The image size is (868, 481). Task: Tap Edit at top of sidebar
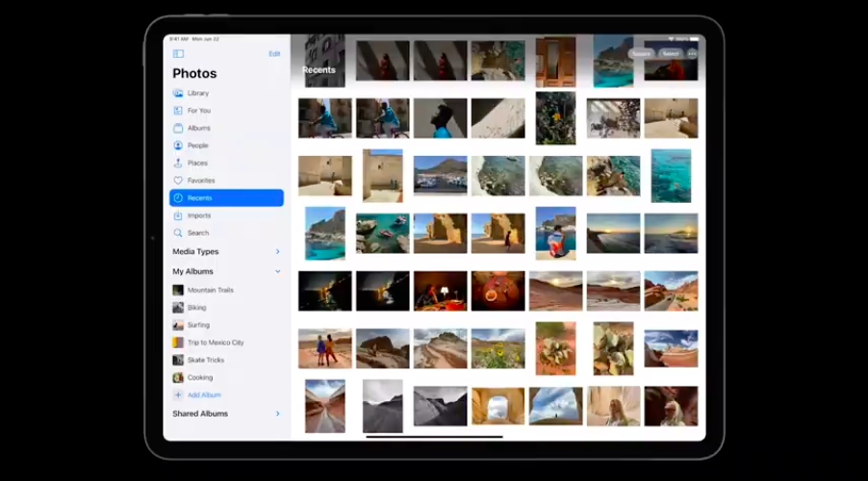(274, 54)
